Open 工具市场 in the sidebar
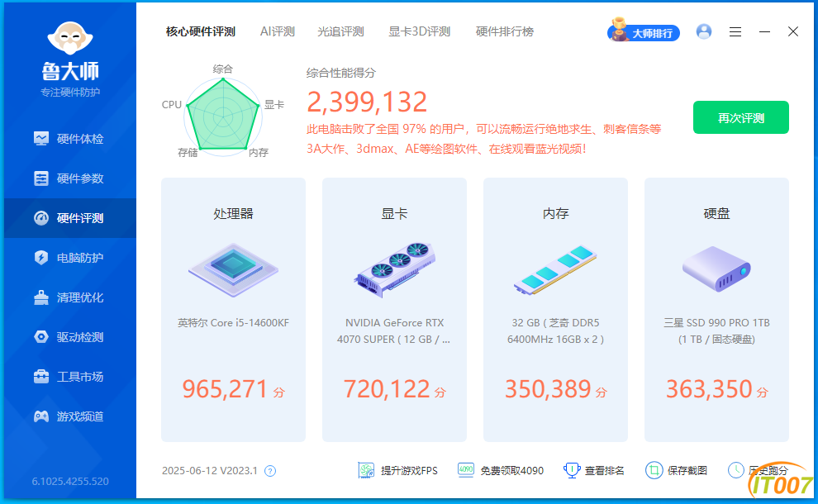Image resolution: width=818 pixels, height=504 pixels. click(69, 377)
